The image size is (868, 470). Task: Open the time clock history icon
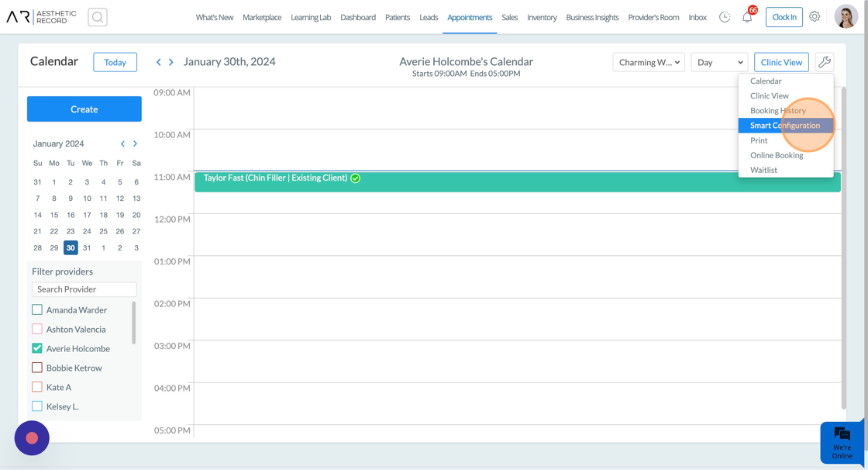click(x=724, y=17)
